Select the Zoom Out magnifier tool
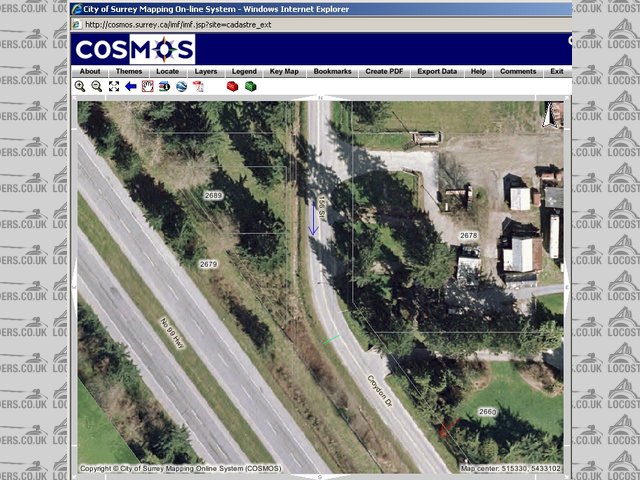 (x=96, y=87)
